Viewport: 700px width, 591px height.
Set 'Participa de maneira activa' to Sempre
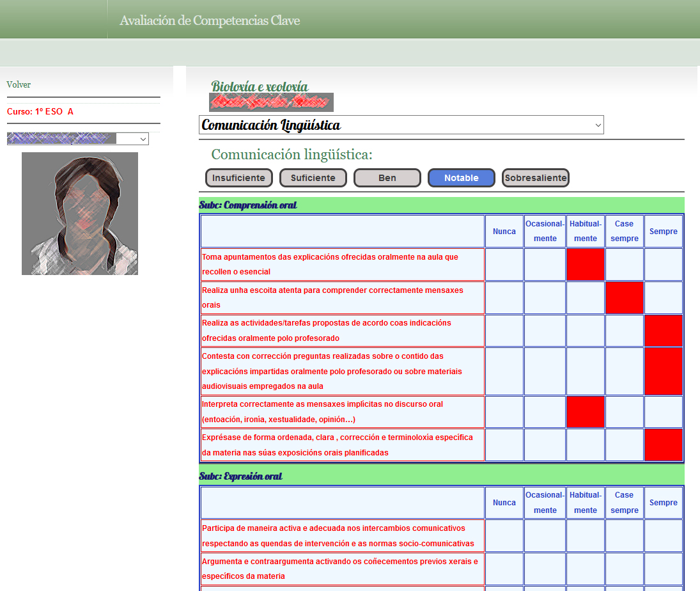663,535
